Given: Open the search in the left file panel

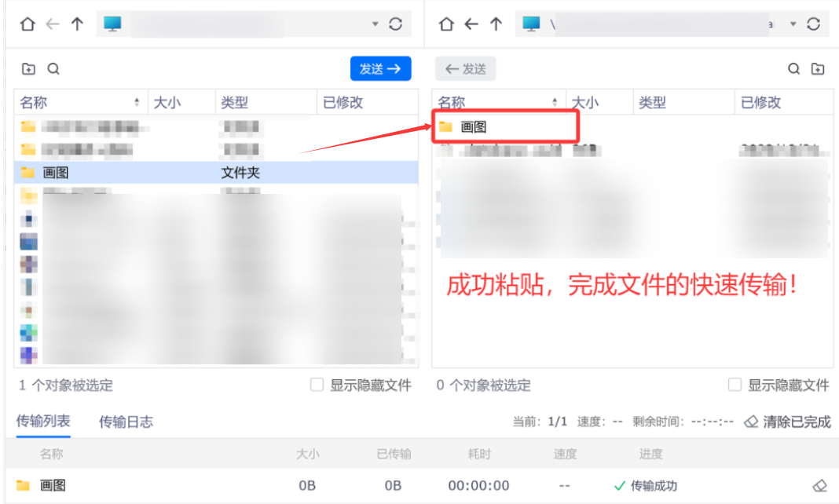Looking at the screenshot, I should pyautogui.click(x=52, y=68).
